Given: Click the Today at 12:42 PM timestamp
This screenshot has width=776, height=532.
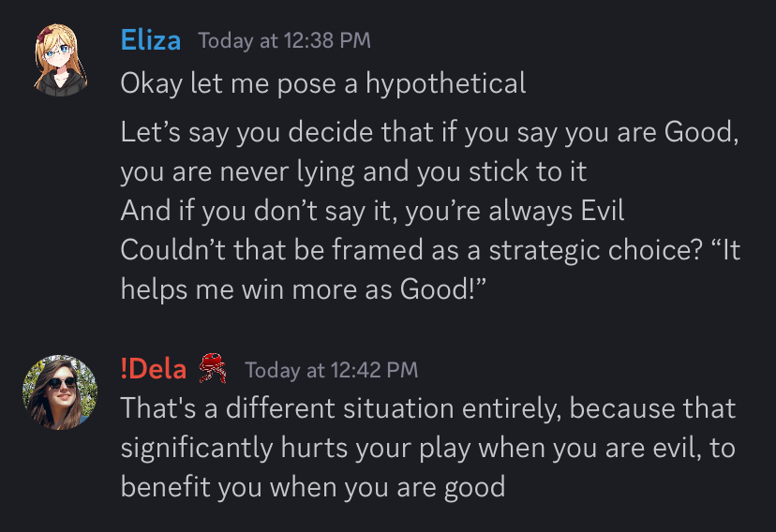Looking at the screenshot, I should [332, 370].
